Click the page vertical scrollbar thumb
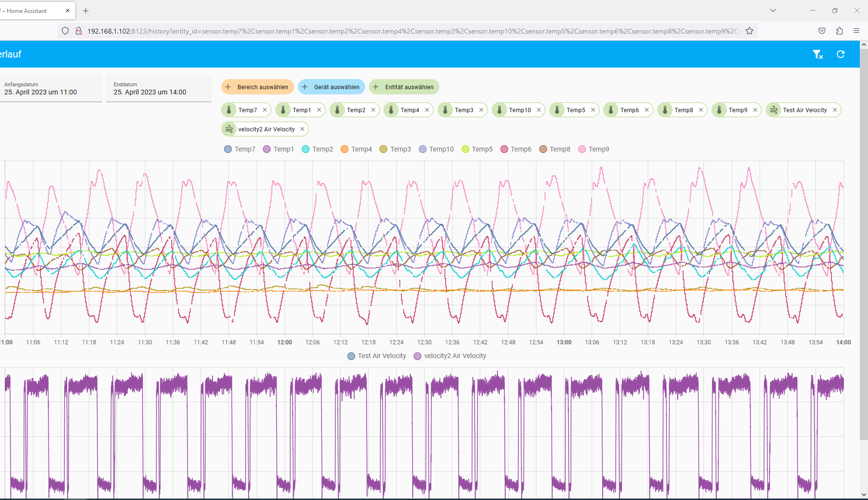 [x=864, y=244]
